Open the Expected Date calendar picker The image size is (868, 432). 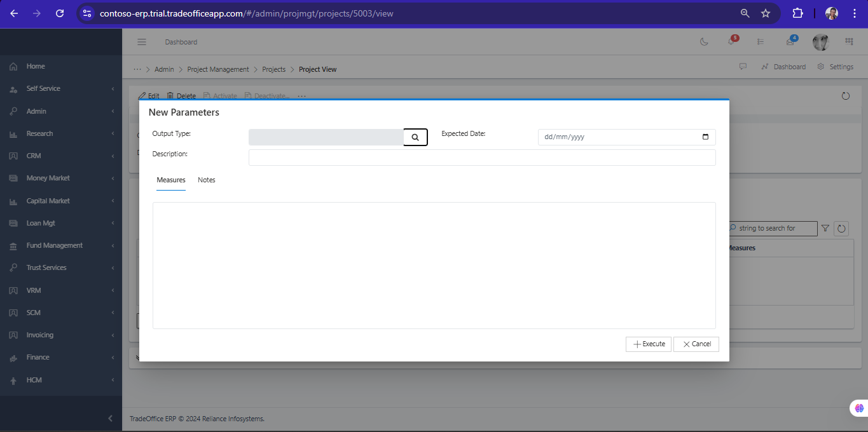[705, 137]
